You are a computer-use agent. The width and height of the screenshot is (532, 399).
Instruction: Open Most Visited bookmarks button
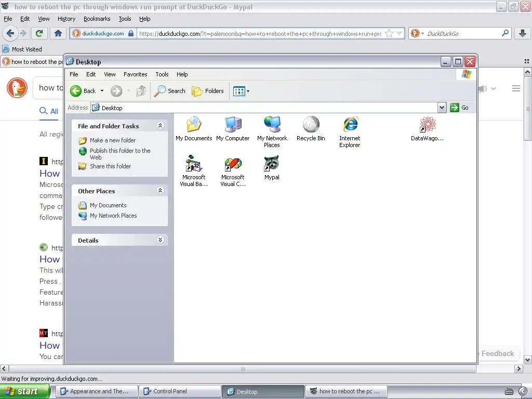click(22, 49)
